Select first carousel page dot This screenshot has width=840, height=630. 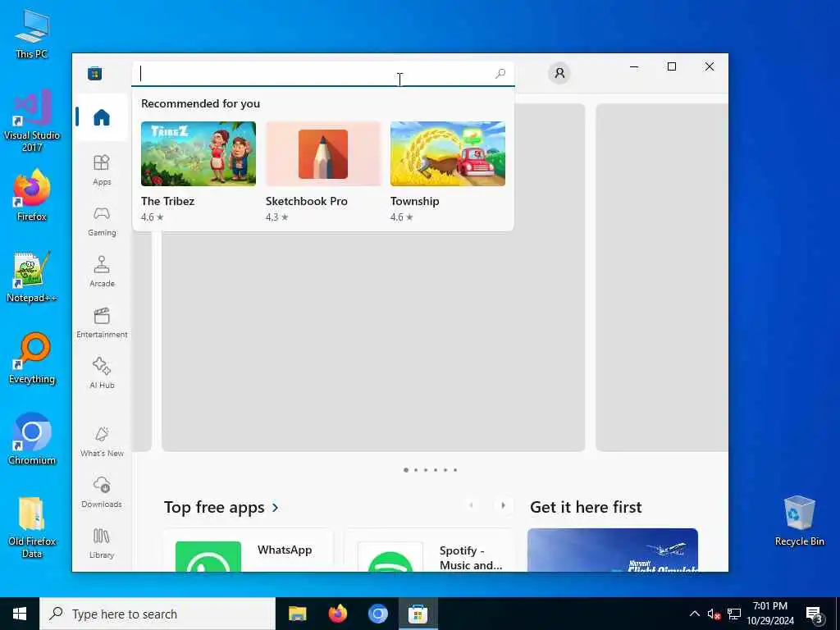pyautogui.click(x=406, y=470)
